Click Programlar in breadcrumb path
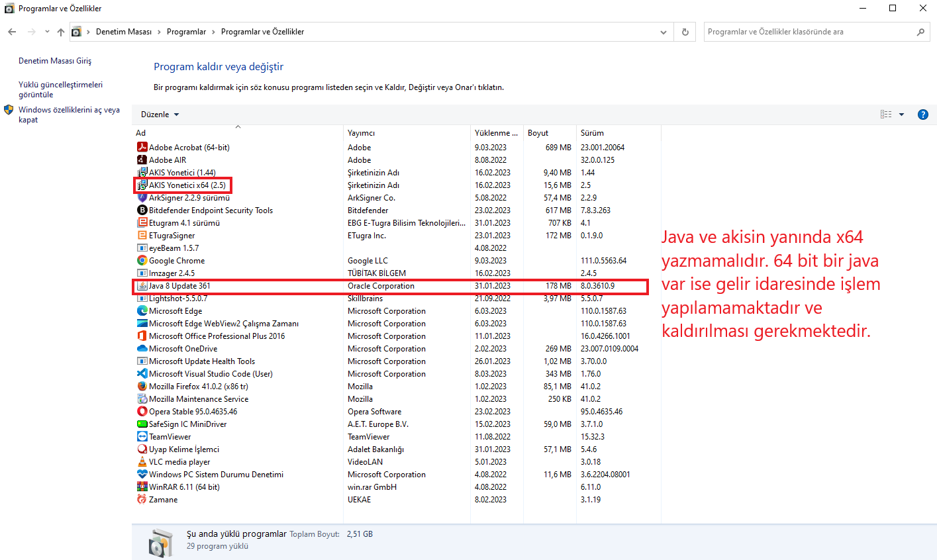This screenshot has width=937, height=560. tap(186, 32)
